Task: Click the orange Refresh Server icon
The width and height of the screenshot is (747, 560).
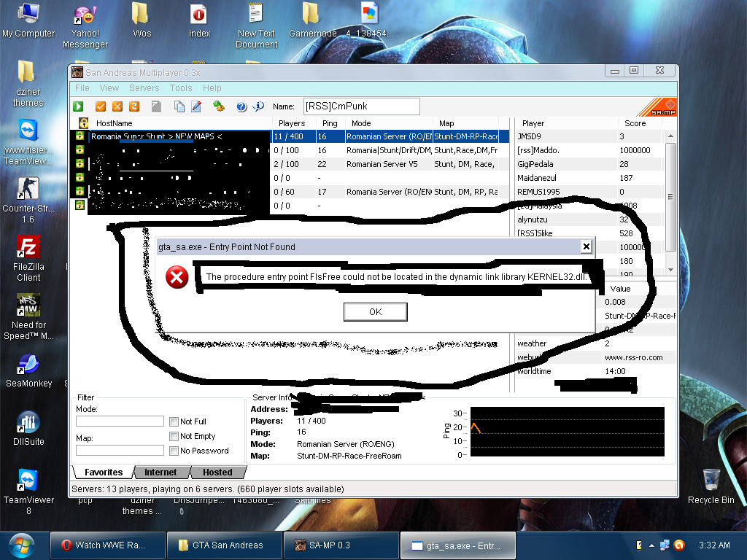Action: click(134, 106)
